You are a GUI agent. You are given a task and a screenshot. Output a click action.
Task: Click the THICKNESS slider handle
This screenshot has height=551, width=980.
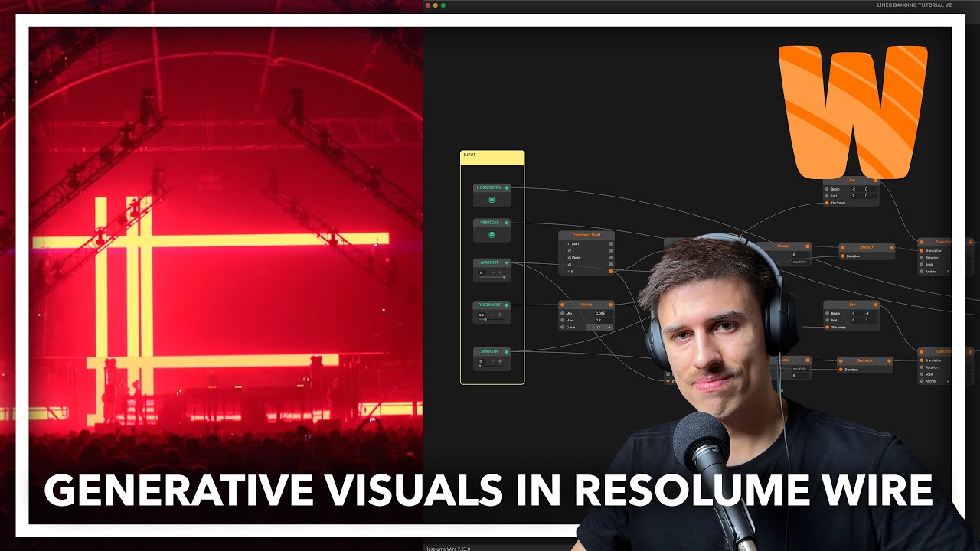485,319
